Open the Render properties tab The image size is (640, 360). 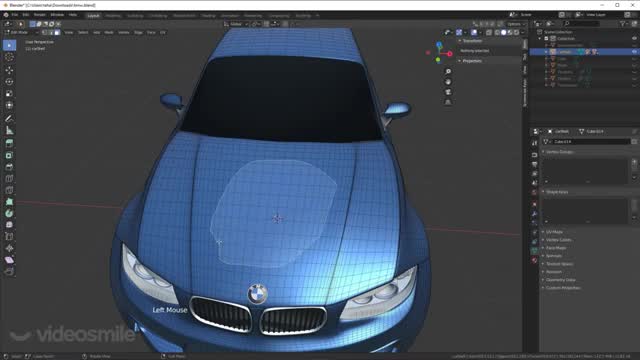pyautogui.click(x=534, y=155)
